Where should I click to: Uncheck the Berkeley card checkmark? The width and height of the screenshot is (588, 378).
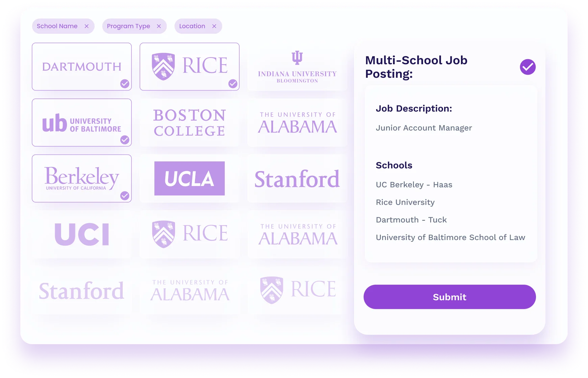pyautogui.click(x=125, y=195)
